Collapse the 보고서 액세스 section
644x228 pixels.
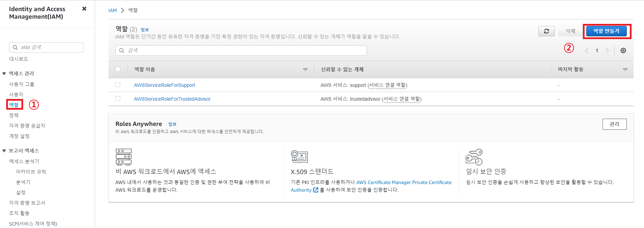pos(4,151)
